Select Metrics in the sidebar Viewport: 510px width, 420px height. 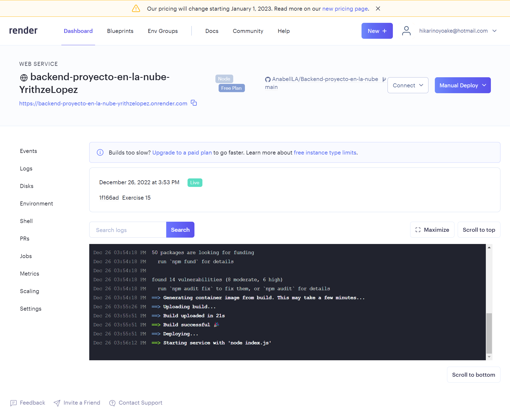tap(29, 273)
